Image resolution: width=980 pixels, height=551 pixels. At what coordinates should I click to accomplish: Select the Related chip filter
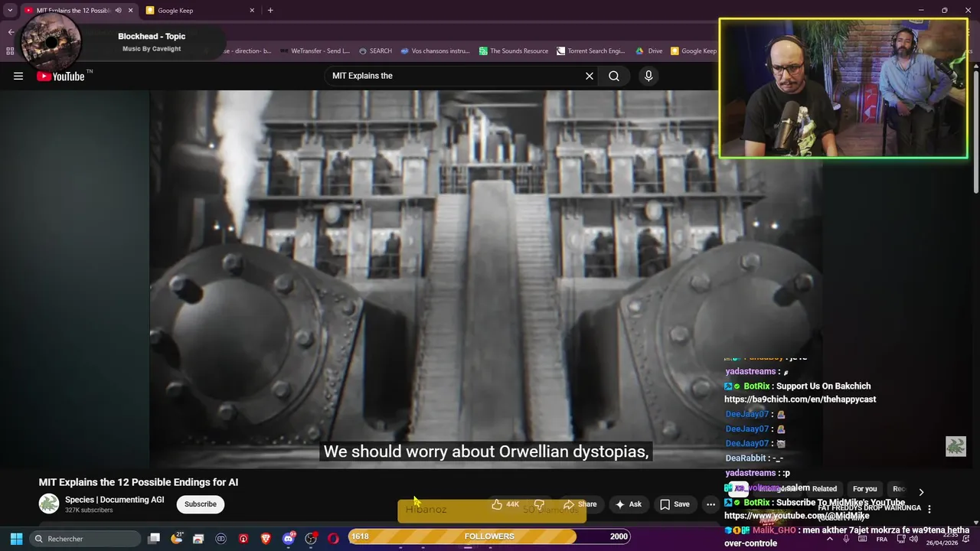825,489
